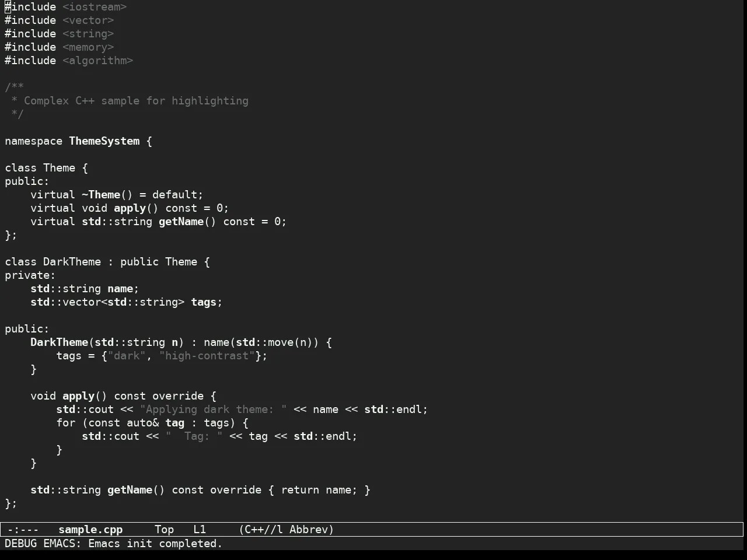Click the echo area message 'Emacs init completed.'

(x=155, y=544)
